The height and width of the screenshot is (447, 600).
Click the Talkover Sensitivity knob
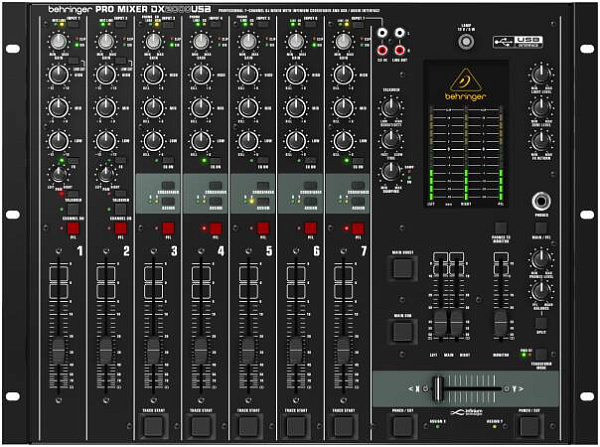pyautogui.click(x=391, y=108)
